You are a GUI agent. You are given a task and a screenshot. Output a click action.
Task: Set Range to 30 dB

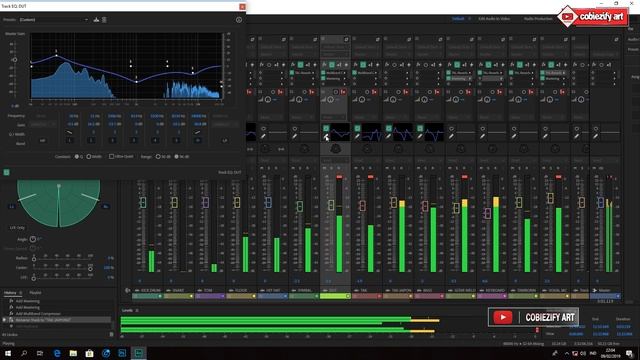[158, 157]
